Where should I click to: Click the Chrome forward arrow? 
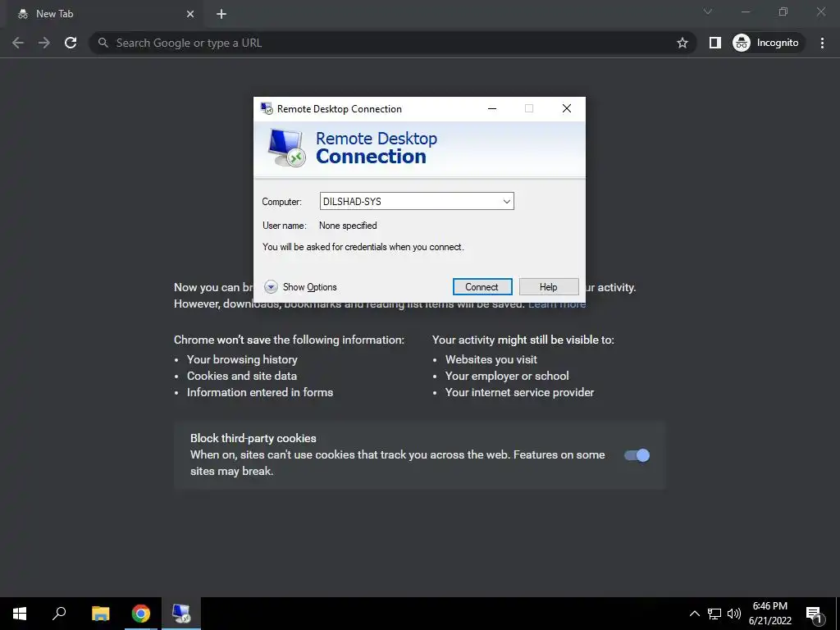click(x=44, y=43)
